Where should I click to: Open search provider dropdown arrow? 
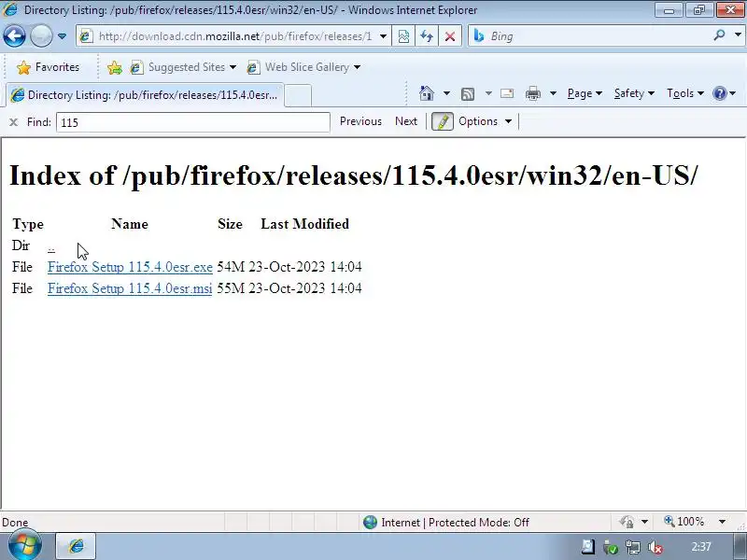point(738,35)
